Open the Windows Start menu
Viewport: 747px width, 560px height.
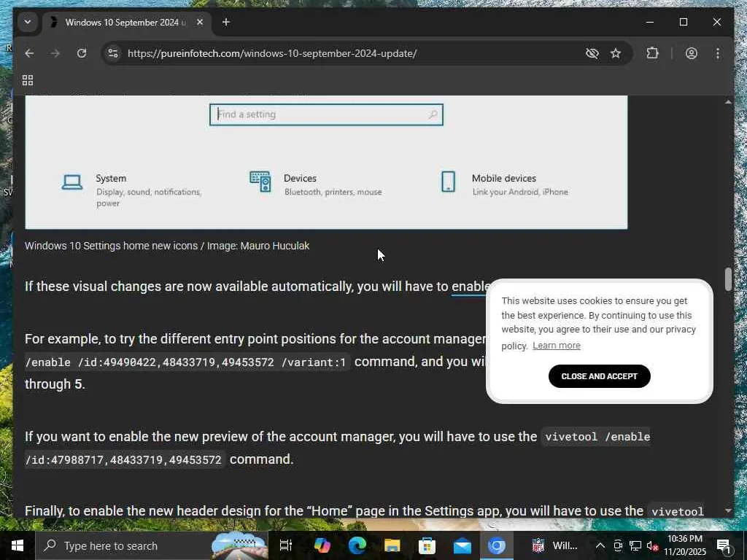18,545
